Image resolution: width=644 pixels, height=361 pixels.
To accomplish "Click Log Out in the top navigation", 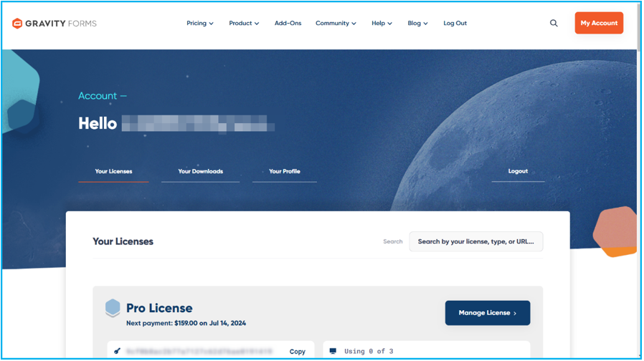I will click(x=455, y=23).
